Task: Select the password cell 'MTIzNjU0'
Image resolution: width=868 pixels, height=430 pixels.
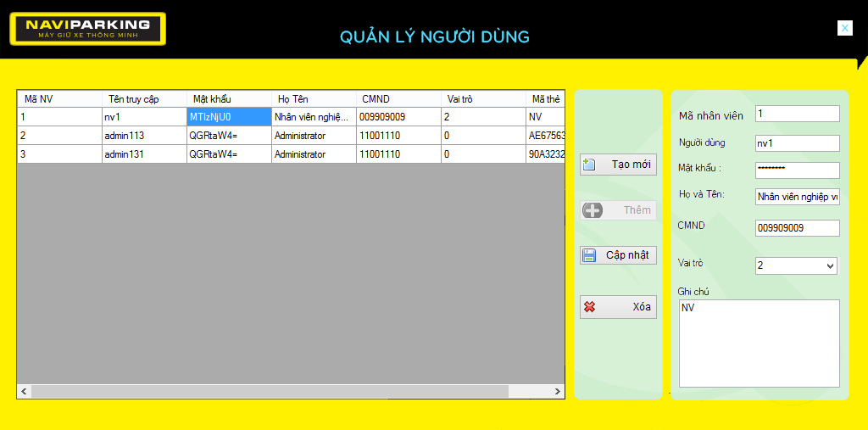Action: click(229, 117)
